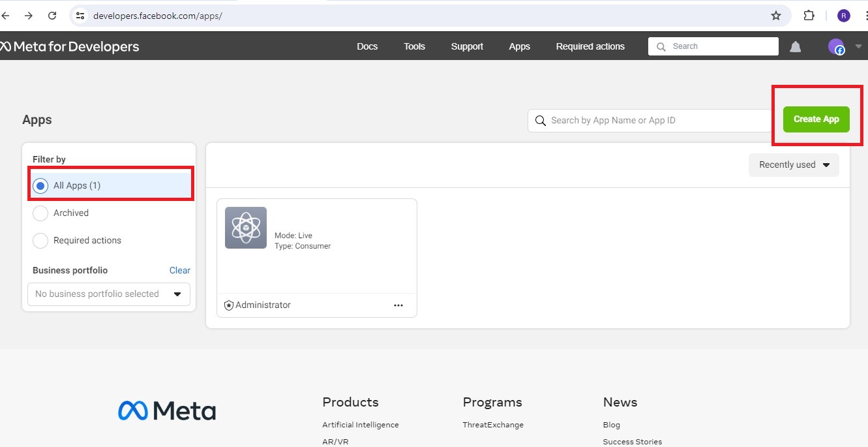Click the Create App button
The width and height of the screenshot is (868, 447).
pos(816,119)
